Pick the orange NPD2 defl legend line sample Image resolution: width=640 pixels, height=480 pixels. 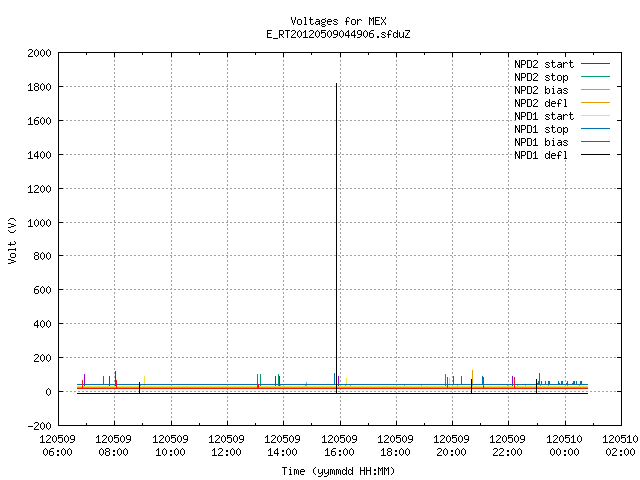pyautogui.click(x=596, y=103)
